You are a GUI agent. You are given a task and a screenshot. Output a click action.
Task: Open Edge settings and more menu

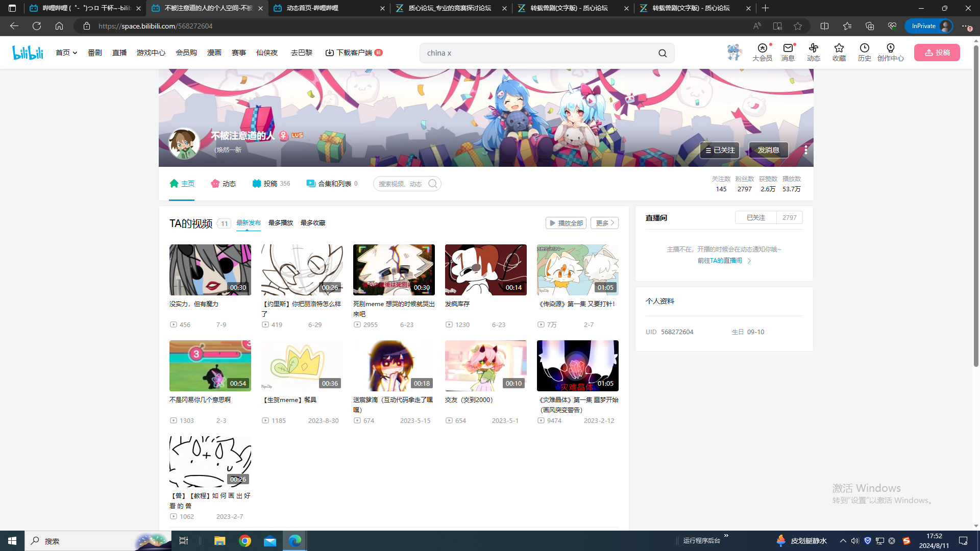[x=965, y=26]
